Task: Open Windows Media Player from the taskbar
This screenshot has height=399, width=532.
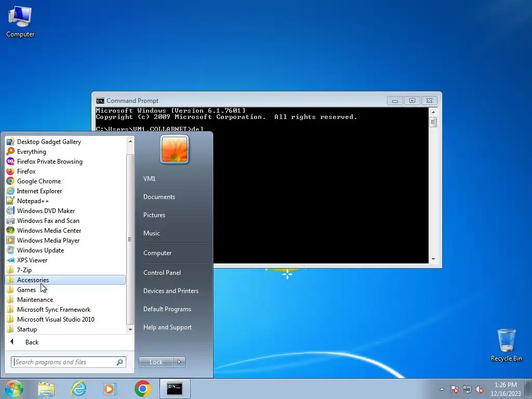Action: [110, 389]
